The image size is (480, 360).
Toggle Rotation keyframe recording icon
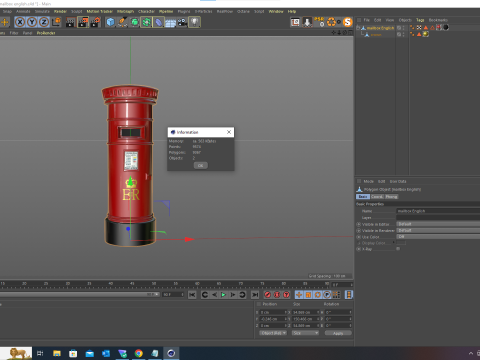pyautogui.click(x=318, y=295)
